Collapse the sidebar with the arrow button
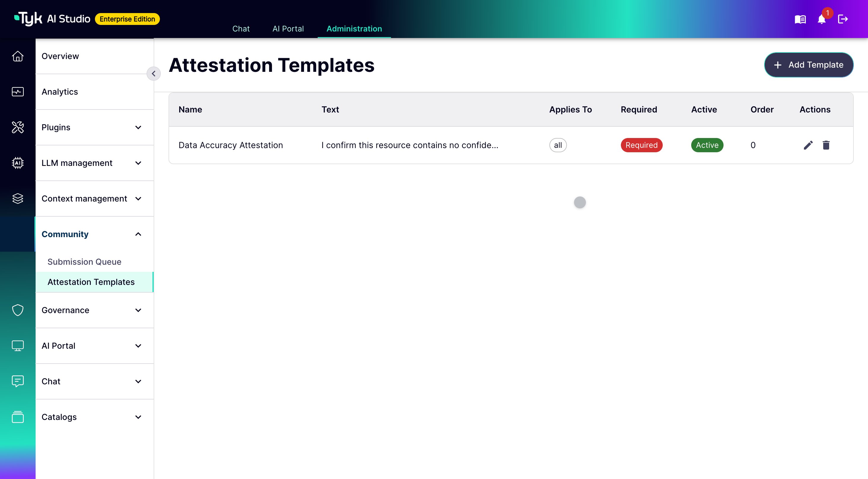Viewport: 868px width, 479px height. 154,74
